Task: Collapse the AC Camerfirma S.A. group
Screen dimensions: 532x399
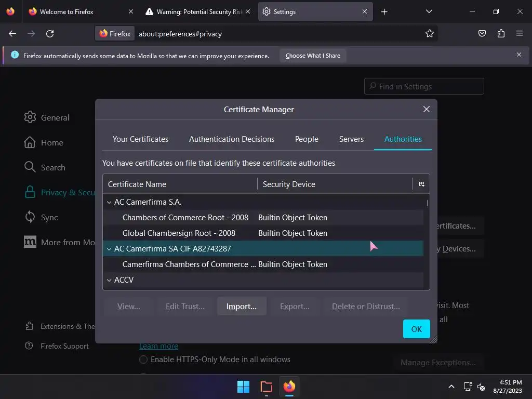Action: [x=109, y=202]
